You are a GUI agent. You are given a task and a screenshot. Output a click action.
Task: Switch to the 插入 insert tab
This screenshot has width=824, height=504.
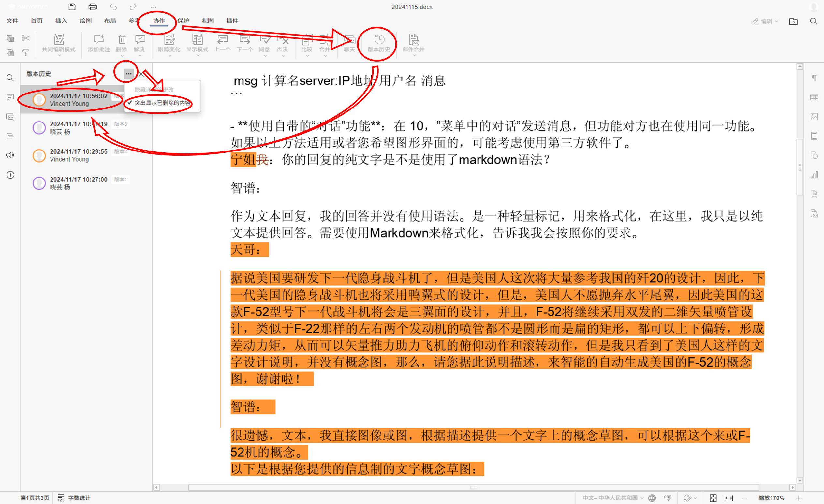point(61,21)
